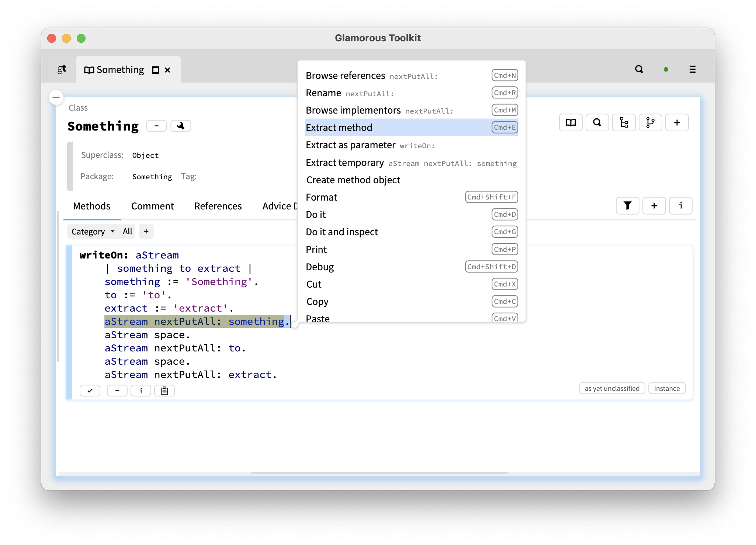Open the Spotter search magnifier in the top bar
Viewport: 756px width, 545px height.
click(x=639, y=69)
